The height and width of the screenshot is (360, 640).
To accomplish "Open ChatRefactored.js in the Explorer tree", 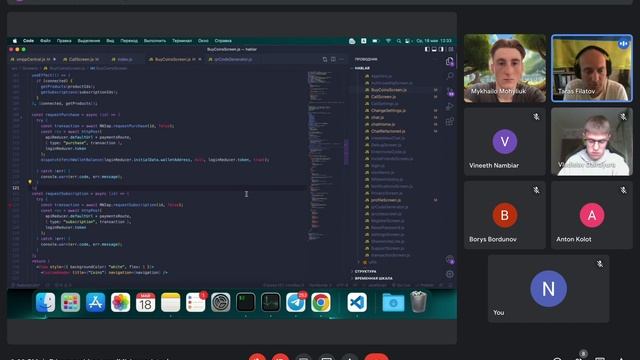I will (x=388, y=131).
